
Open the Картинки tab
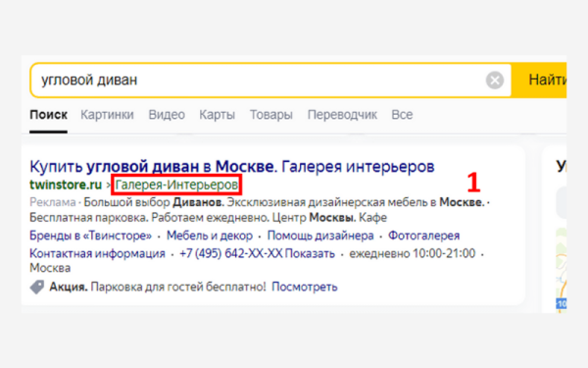coord(107,115)
